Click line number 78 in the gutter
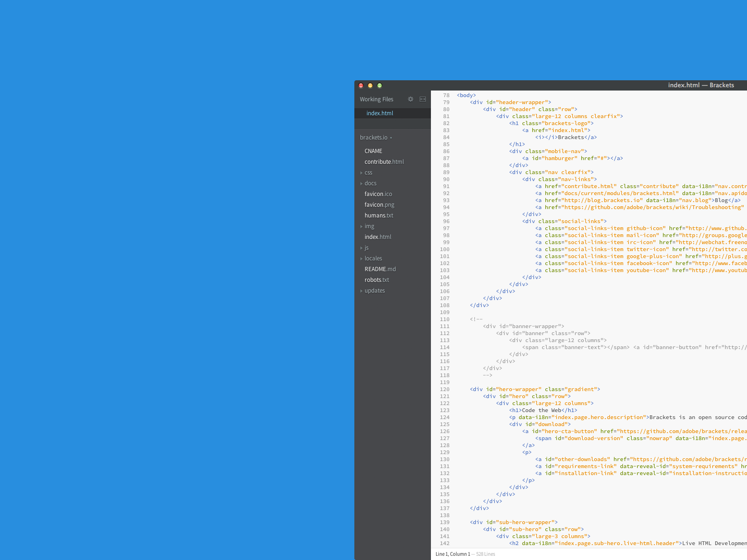This screenshot has height=560, width=747. click(x=446, y=95)
